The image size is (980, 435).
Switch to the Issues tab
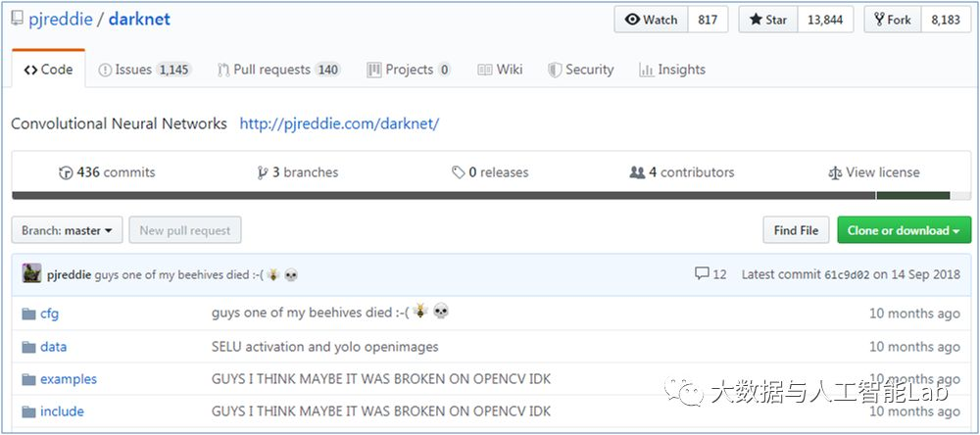pyautogui.click(x=144, y=70)
